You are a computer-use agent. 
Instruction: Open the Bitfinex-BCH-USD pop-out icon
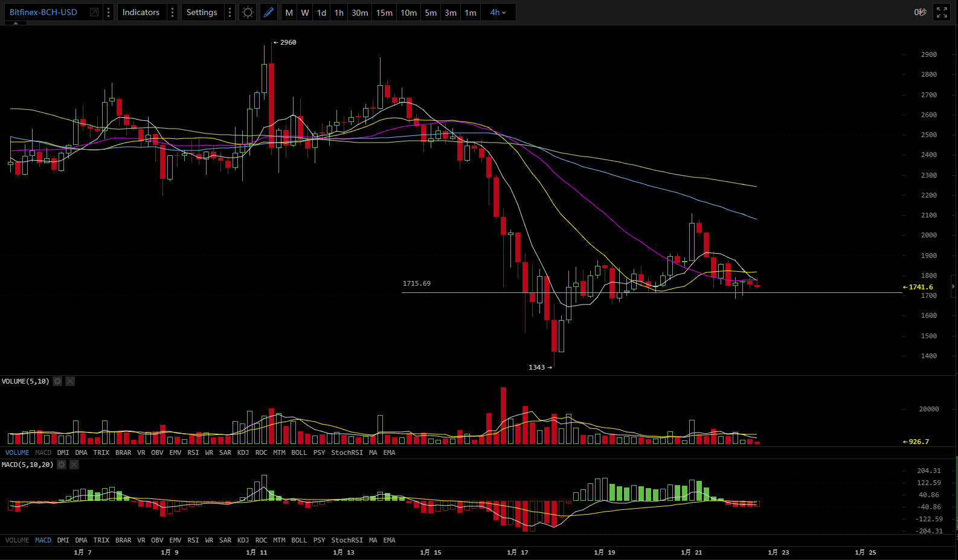(x=94, y=12)
